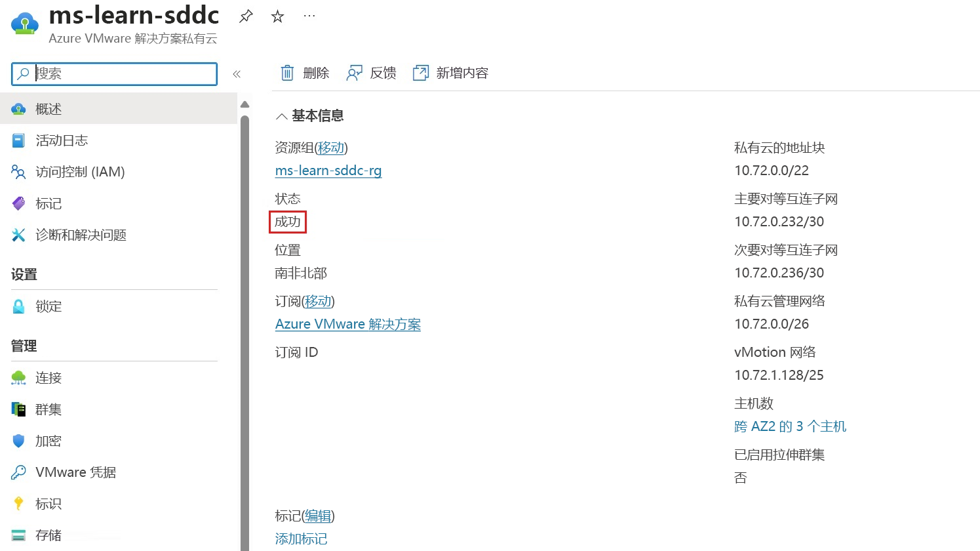980x551 pixels.
Task: Click the sidebar scroll-up arrow
Action: point(245,104)
